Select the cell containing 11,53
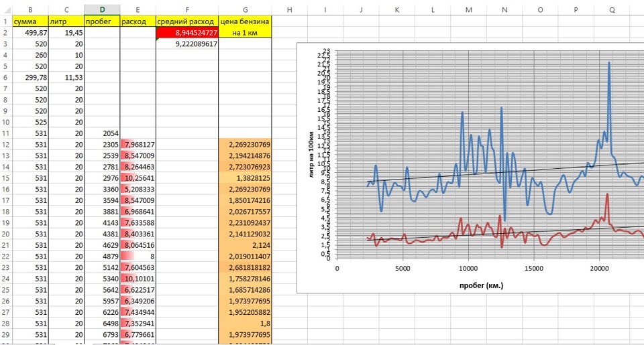Viewport: 644px width, 345px height. pyautogui.click(x=66, y=78)
